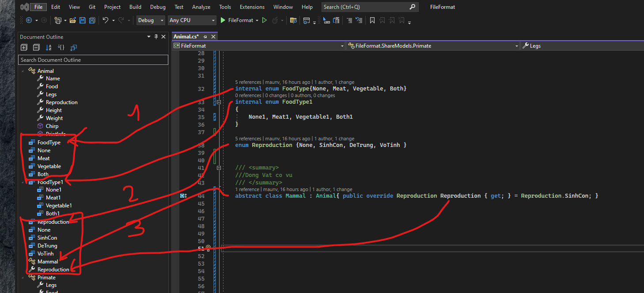The width and height of the screenshot is (644, 293).
Task: Click Start Without Debugging outline play icon
Action: pos(265,20)
